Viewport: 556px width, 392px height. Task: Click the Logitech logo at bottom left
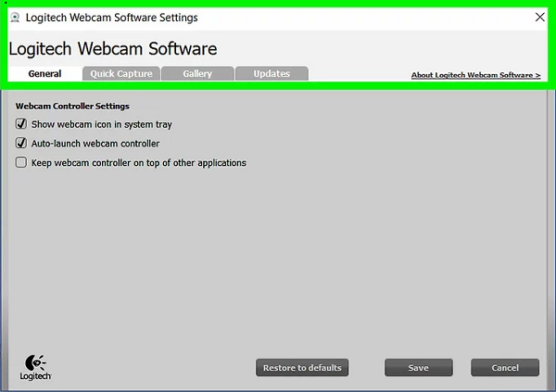pos(36,366)
